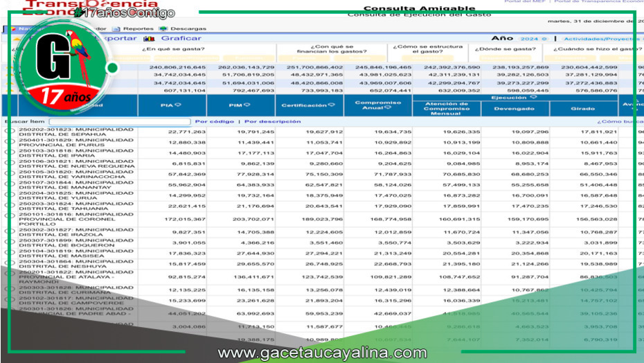Open the Año 2024 dropdown
The height and width of the screenshot is (363, 644).
coord(533,39)
